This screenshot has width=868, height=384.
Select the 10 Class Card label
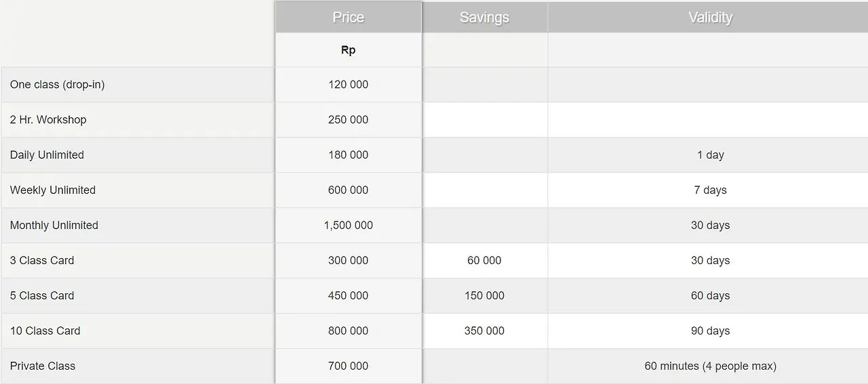45,331
